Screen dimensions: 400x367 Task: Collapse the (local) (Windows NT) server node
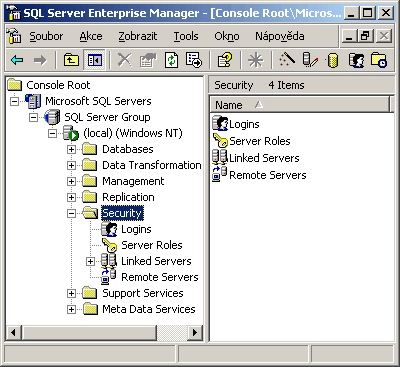[52, 133]
